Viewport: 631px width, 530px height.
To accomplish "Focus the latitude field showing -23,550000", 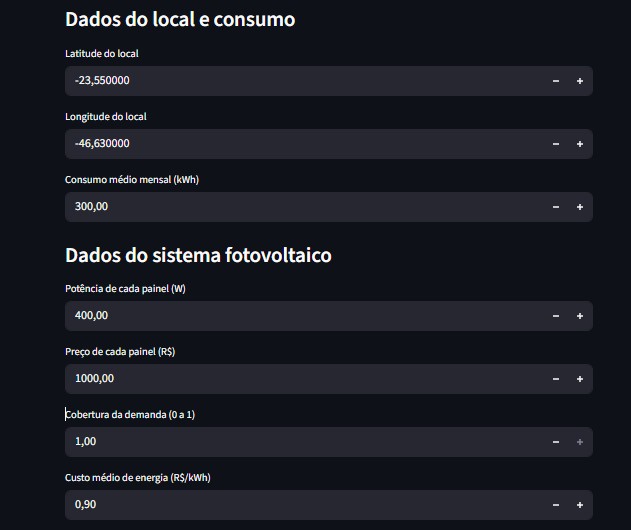I will [x=305, y=81].
